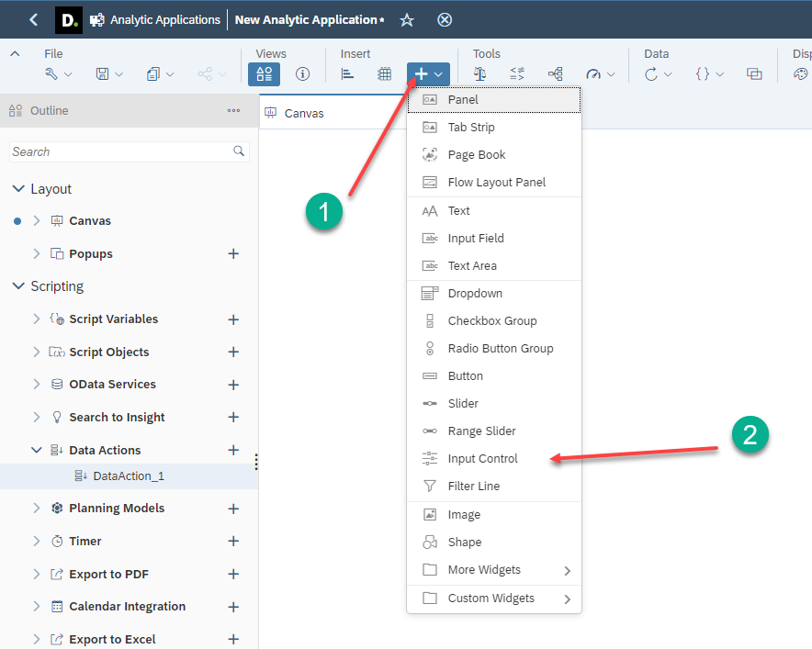Collapse the Data Actions node
Viewport: 812px width, 649px height.
coord(37,450)
